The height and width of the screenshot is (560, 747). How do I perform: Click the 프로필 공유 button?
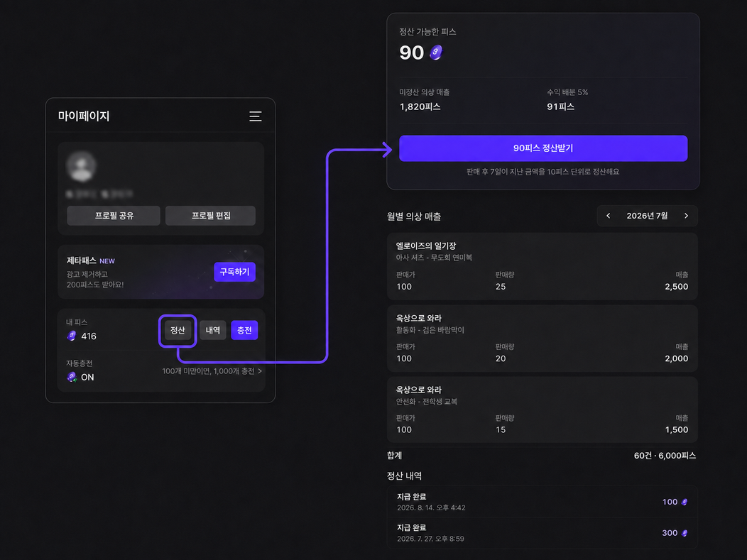pyautogui.click(x=114, y=216)
